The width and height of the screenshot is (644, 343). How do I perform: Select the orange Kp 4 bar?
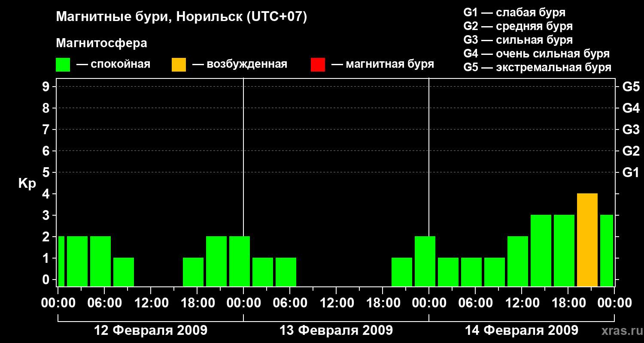click(x=587, y=240)
